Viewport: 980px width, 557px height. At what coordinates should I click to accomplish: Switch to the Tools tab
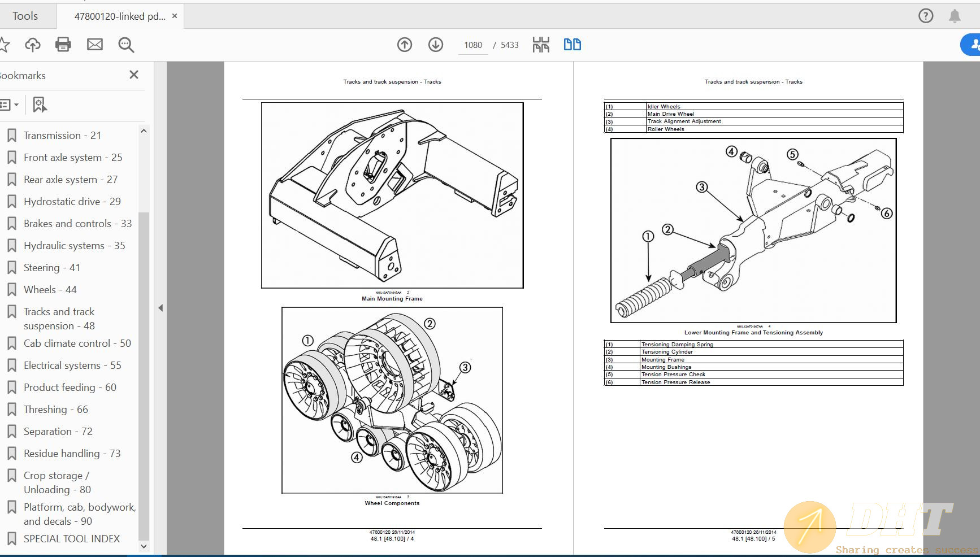25,16
